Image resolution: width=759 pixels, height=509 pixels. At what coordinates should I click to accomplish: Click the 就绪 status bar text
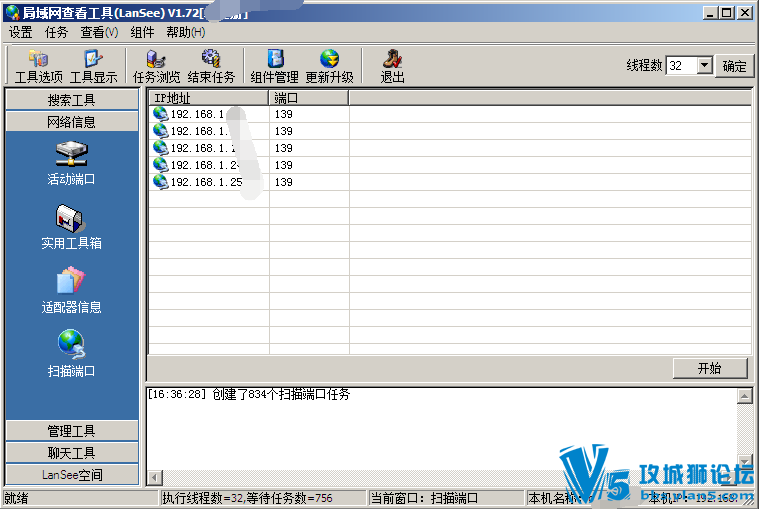(16, 498)
